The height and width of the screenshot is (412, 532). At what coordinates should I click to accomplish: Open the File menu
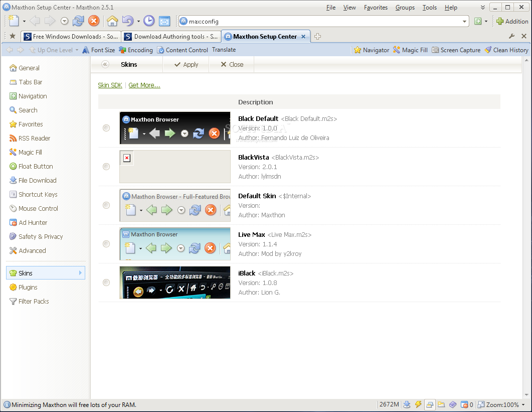point(331,8)
